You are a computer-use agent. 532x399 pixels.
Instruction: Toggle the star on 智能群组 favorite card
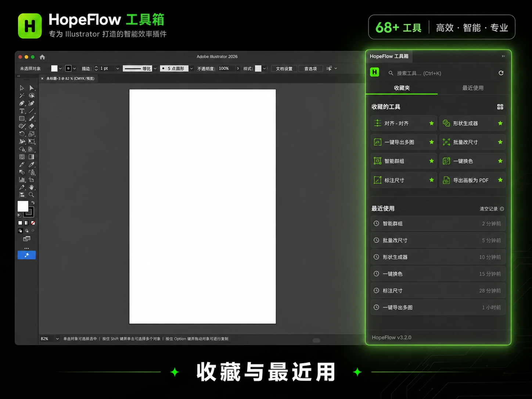pyautogui.click(x=431, y=161)
